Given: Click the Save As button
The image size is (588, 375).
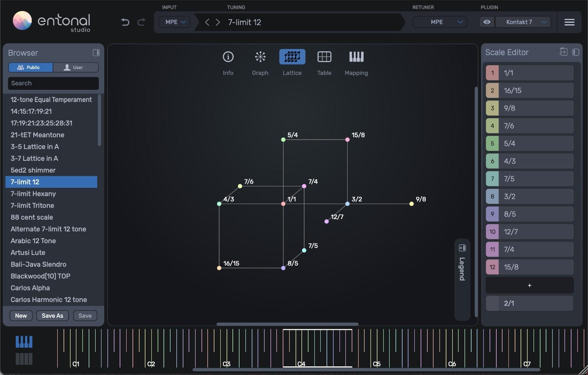Looking at the screenshot, I should tap(52, 315).
